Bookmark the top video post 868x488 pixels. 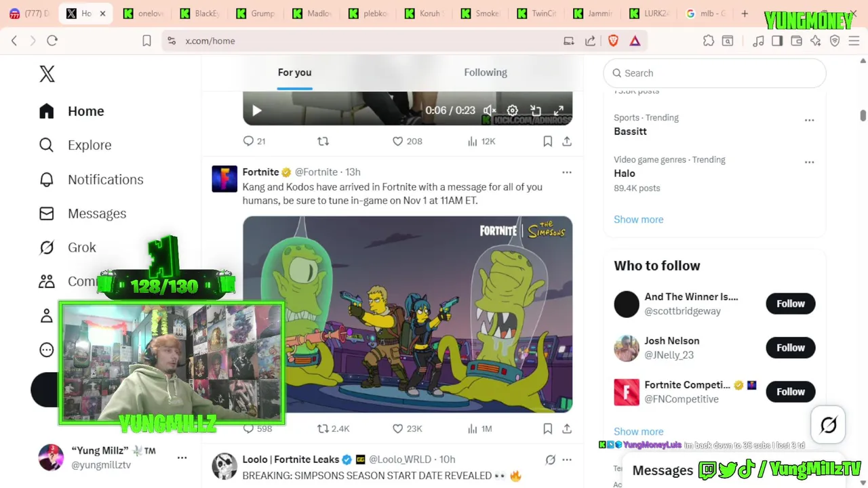pos(547,141)
